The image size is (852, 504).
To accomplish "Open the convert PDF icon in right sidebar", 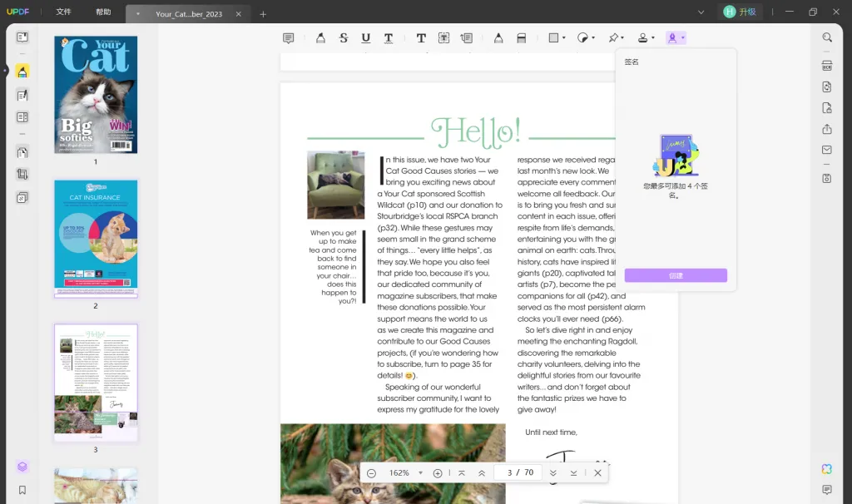I will click(x=827, y=86).
